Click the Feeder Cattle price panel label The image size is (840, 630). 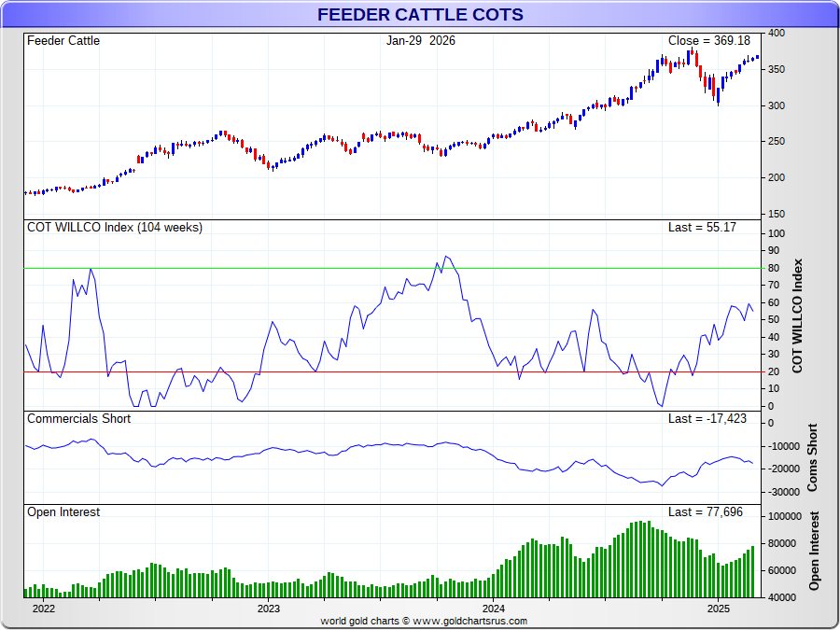pyautogui.click(x=63, y=41)
